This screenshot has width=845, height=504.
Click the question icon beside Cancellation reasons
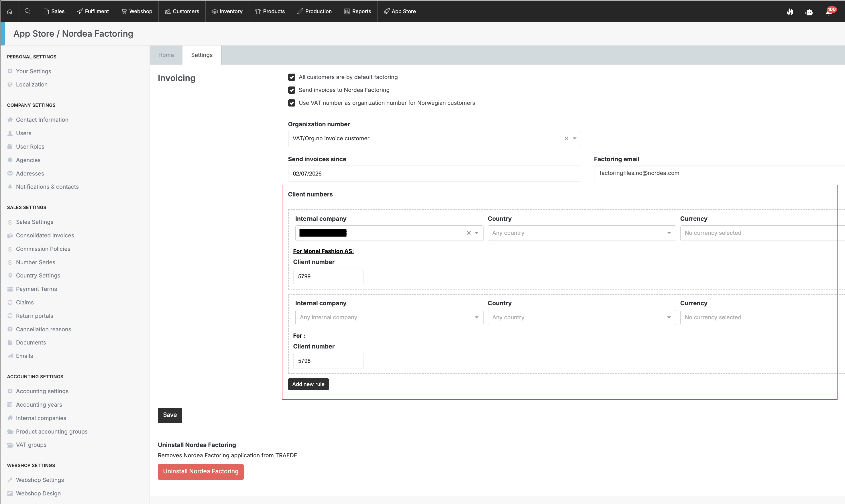pyautogui.click(x=10, y=329)
